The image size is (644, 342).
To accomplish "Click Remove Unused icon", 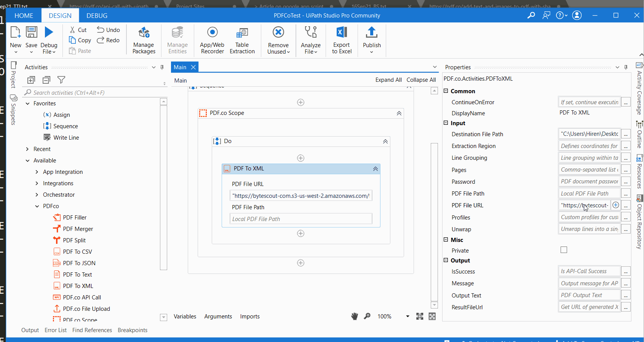I will click(278, 33).
